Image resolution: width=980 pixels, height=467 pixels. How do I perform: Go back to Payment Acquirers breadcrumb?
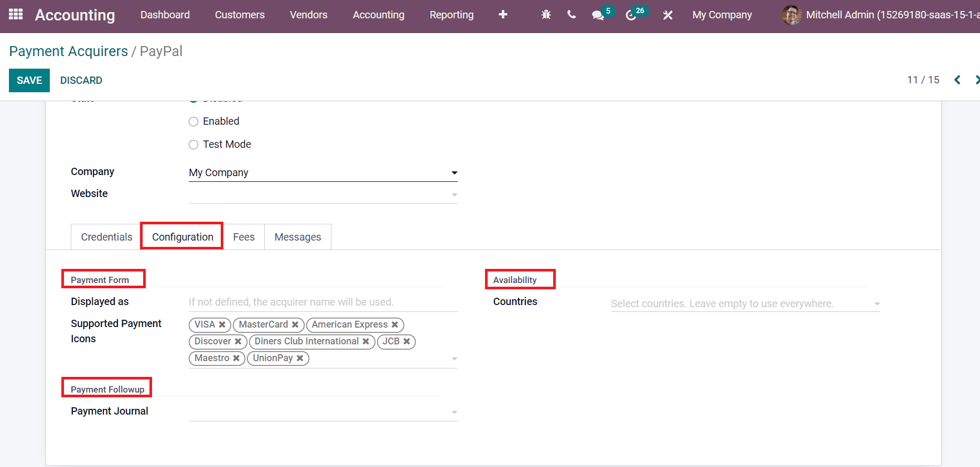[x=69, y=51]
